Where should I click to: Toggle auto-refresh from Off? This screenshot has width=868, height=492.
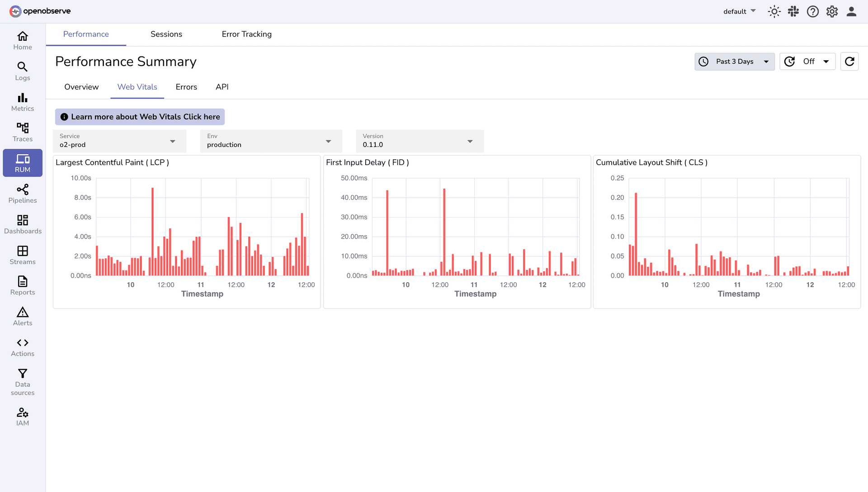click(808, 61)
